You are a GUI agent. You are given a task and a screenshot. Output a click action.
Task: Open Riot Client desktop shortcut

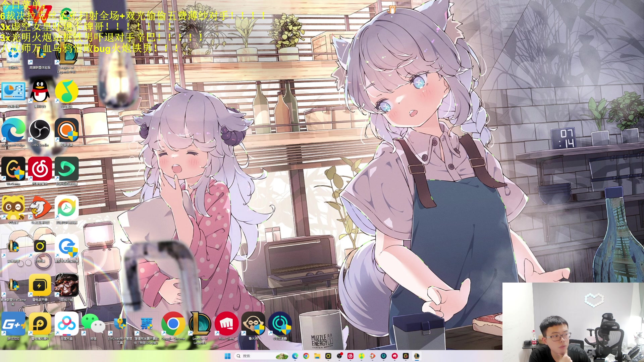(226, 326)
